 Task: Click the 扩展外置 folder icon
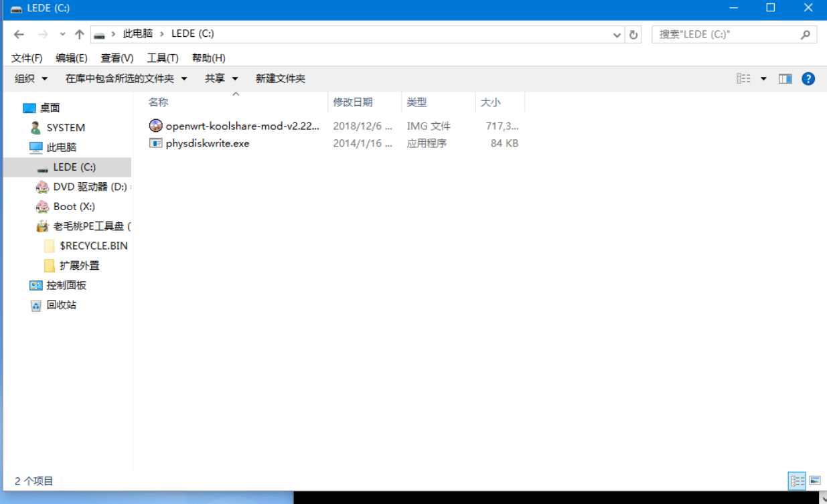coord(50,266)
